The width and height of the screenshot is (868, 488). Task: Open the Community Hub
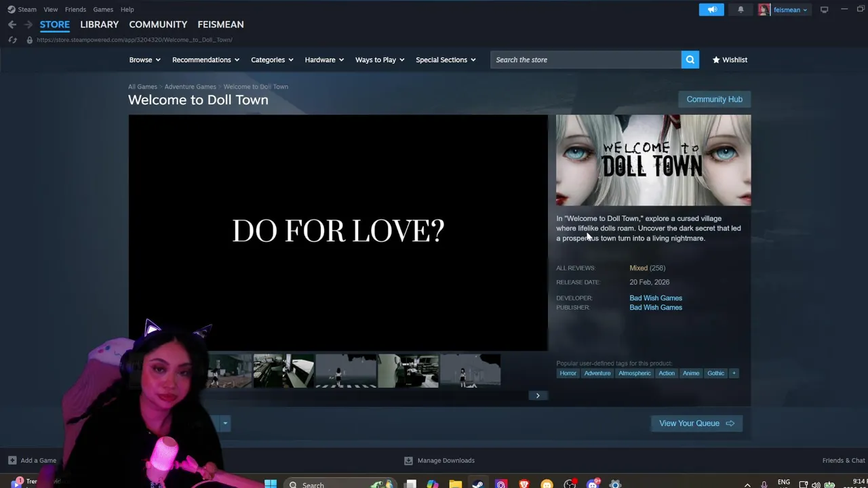click(x=714, y=99)
